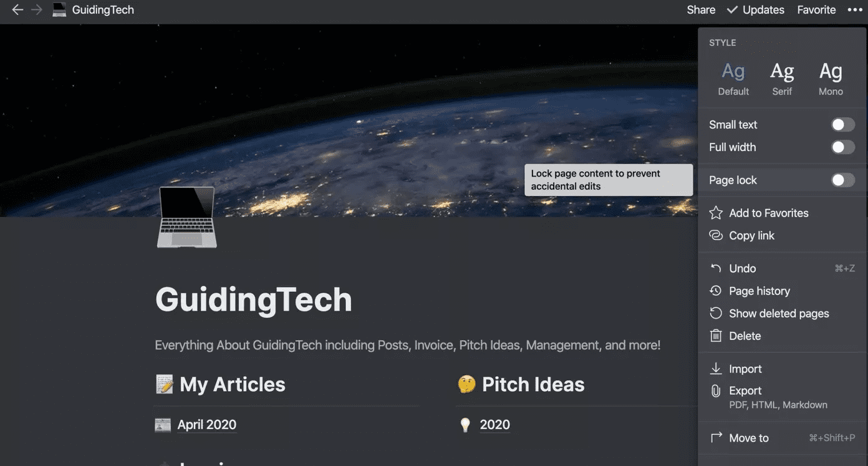Click the back navigation arrow
The height and width of the screenshot is (466, 868).
(x=17, y=10)
